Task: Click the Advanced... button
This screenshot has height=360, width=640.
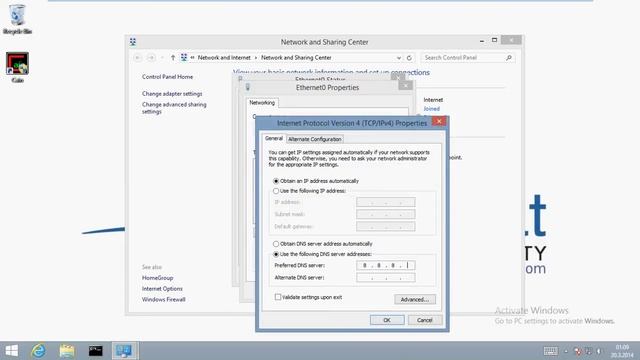Action: pos(415,299)
